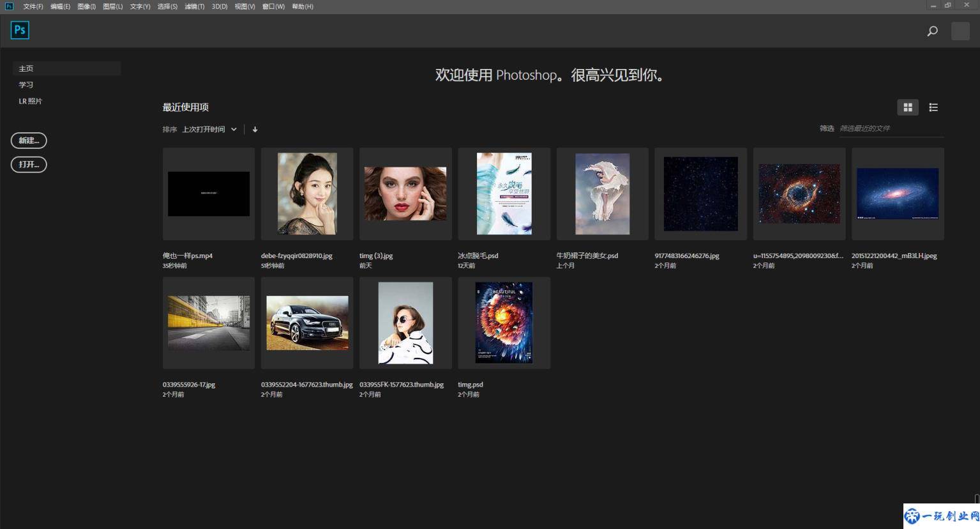The width and height of the screenshot is (980, 529).
Task: Open the 视图(V) menu
Action: [x=245, y=6]
